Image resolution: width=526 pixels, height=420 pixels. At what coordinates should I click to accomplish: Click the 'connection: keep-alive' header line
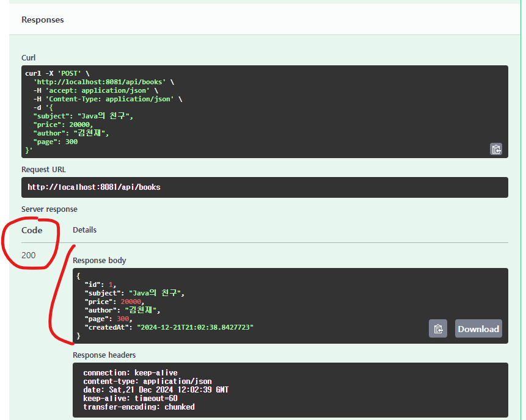[131, 373]
